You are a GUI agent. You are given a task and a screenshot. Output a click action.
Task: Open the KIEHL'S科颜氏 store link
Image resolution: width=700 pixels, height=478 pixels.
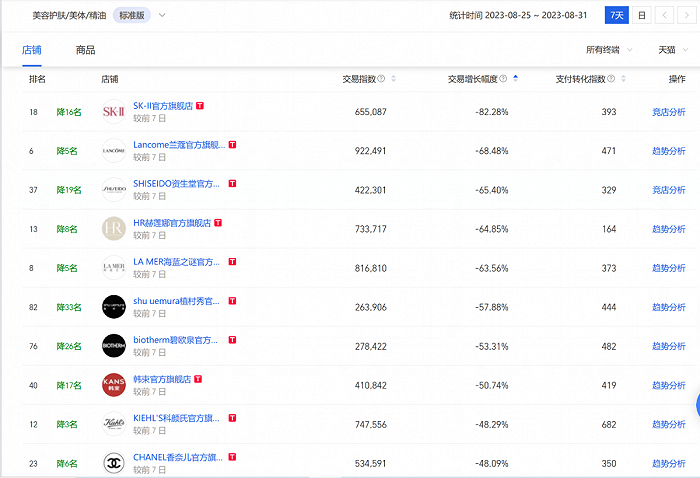tap(176, 418)
